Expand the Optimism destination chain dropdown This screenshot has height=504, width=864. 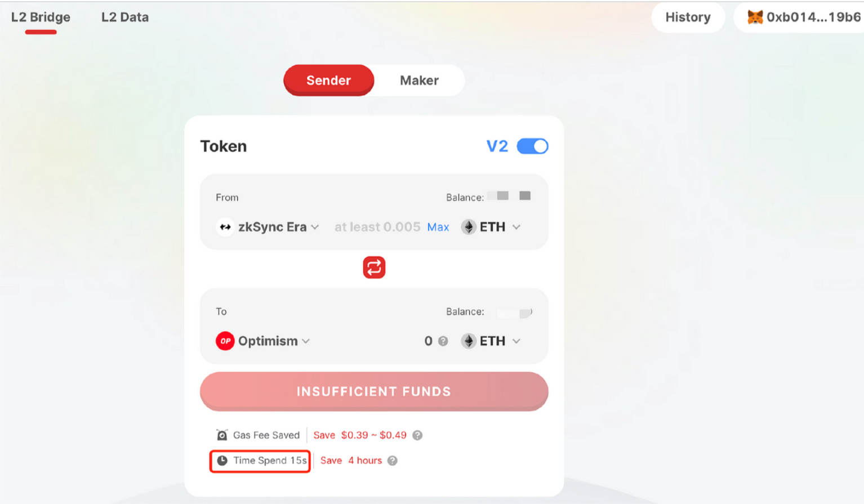pos(263,341)
